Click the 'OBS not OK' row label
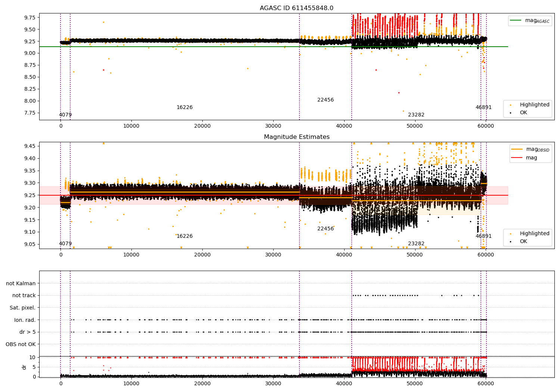 pos(21,345)
